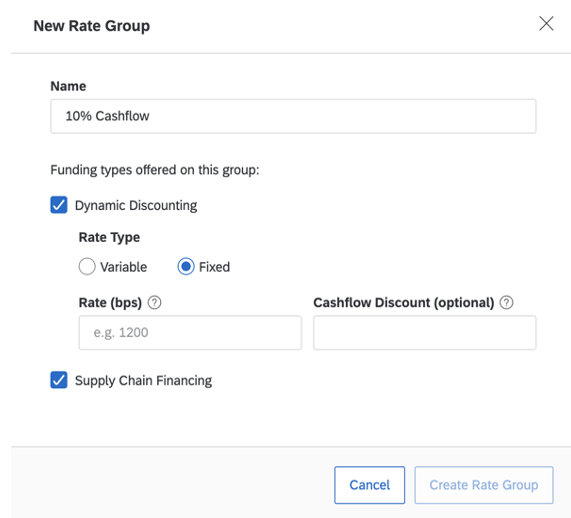Focus the Name field containing 10% Cashflow
Viewport: 571px width, 518px height.
(293, 116)
